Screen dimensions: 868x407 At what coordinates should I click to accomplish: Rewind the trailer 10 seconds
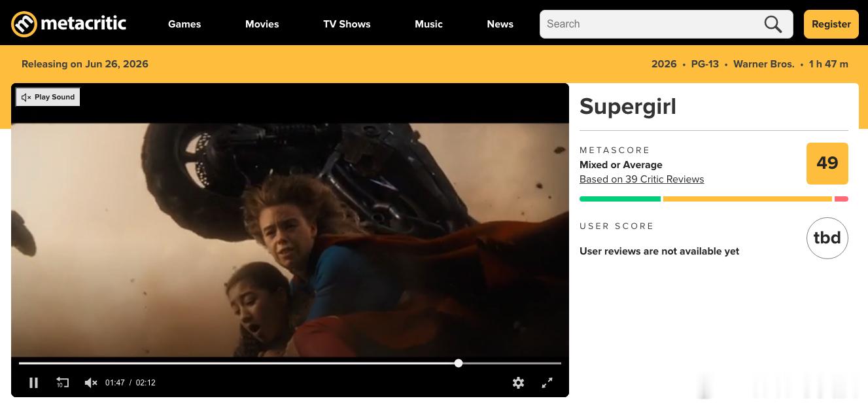click(x=62, y=383)
